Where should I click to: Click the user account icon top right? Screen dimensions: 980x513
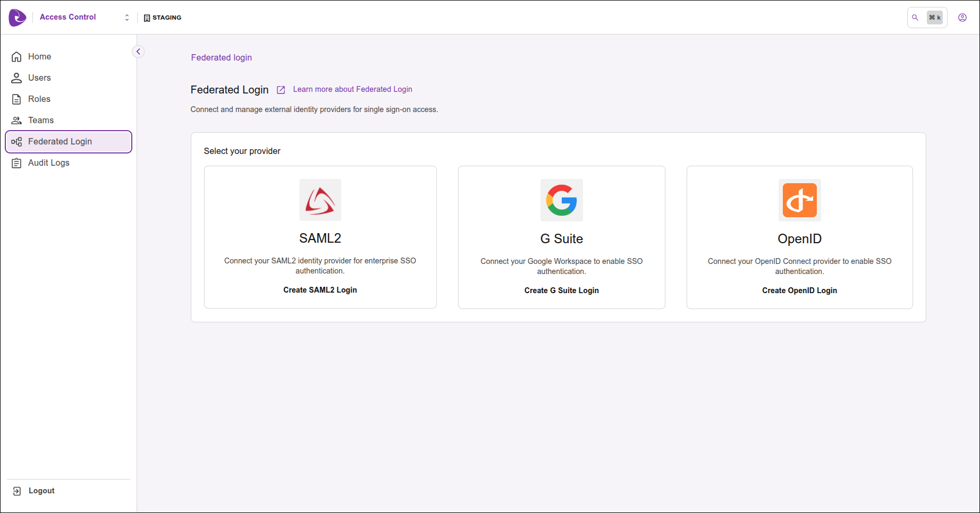click(962, 17)
